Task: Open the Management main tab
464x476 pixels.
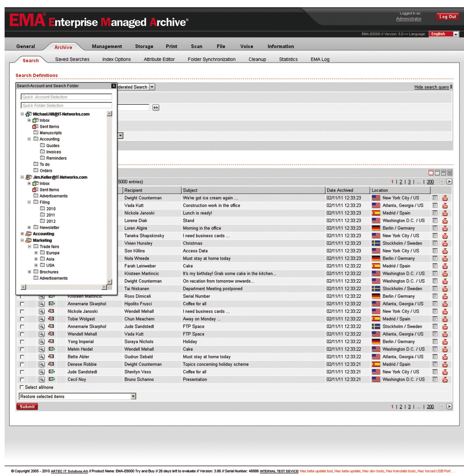Action: [x=107, y=46]
